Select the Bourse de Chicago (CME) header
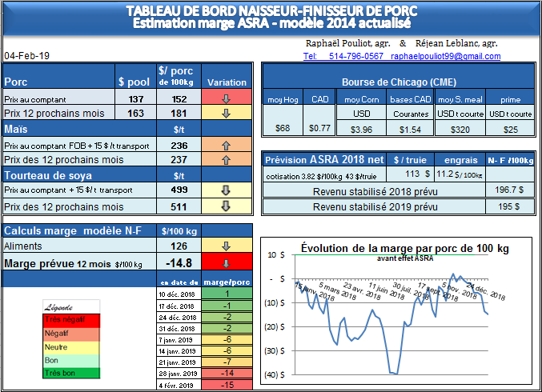Screen dimensions: 542x392 pyautogui.click(x=399, y=82)
